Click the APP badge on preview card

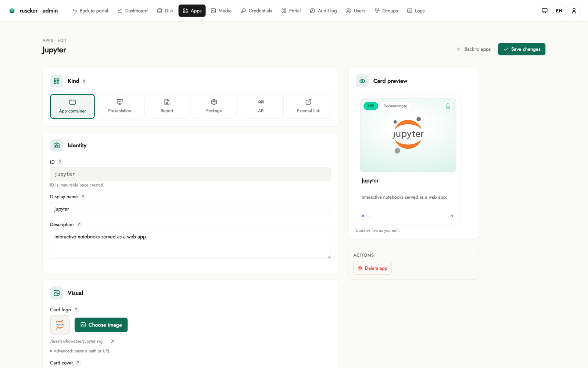pyautogui.click(x=371, y=106)
